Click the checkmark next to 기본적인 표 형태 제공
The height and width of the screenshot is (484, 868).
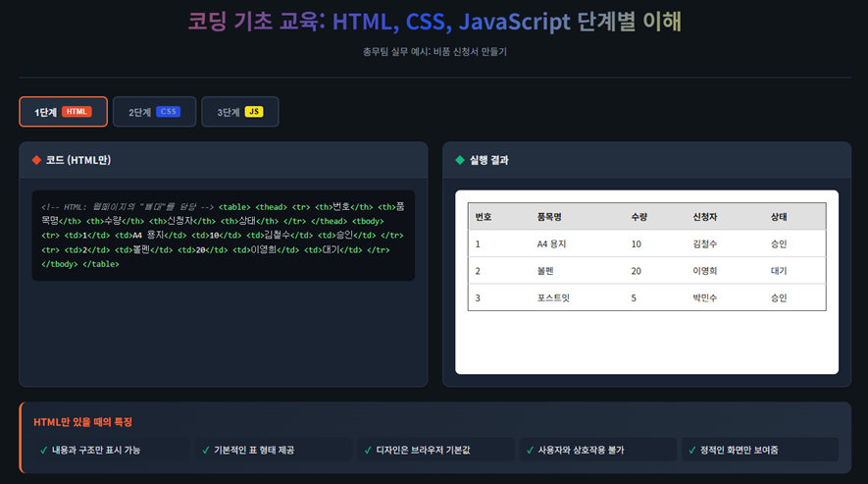coord(206,450)
